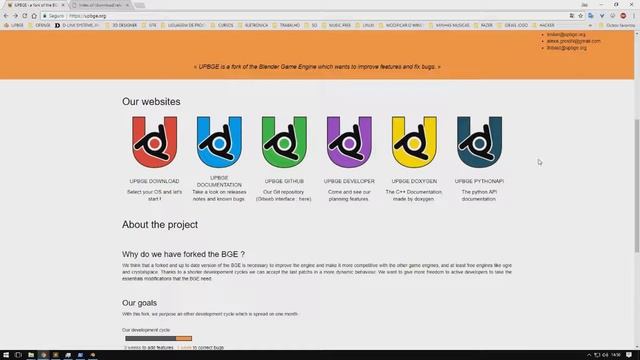Screen dimensions: 640x360
Task: Follow the UPBGE DOWNLOAD text link
Action: pyautogui.click(x=154, y=181)
